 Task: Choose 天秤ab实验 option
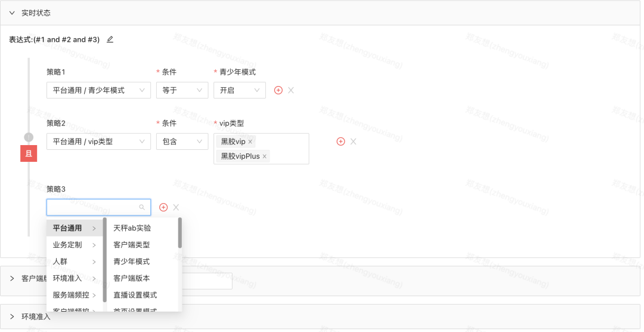pyautogui.click(x=143, y=228)
